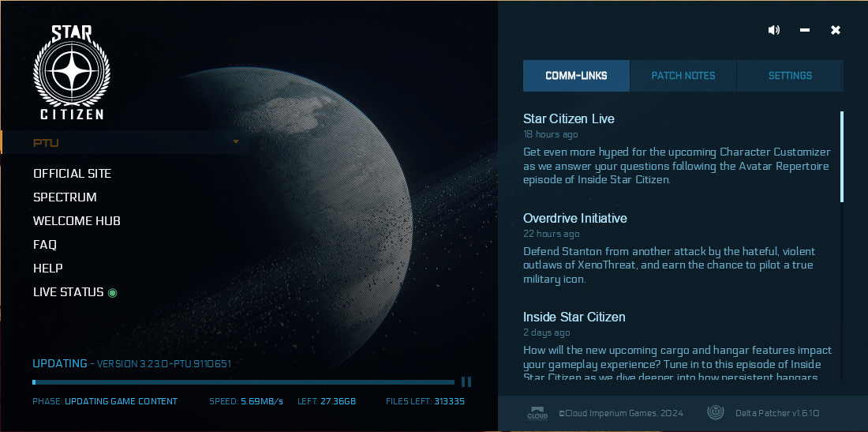
Task: Pause the update download
Action: [466, 381]
